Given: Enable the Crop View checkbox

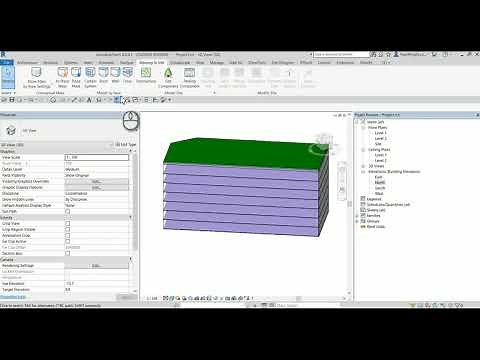Looking at the screenshot, I should (68, 223).
